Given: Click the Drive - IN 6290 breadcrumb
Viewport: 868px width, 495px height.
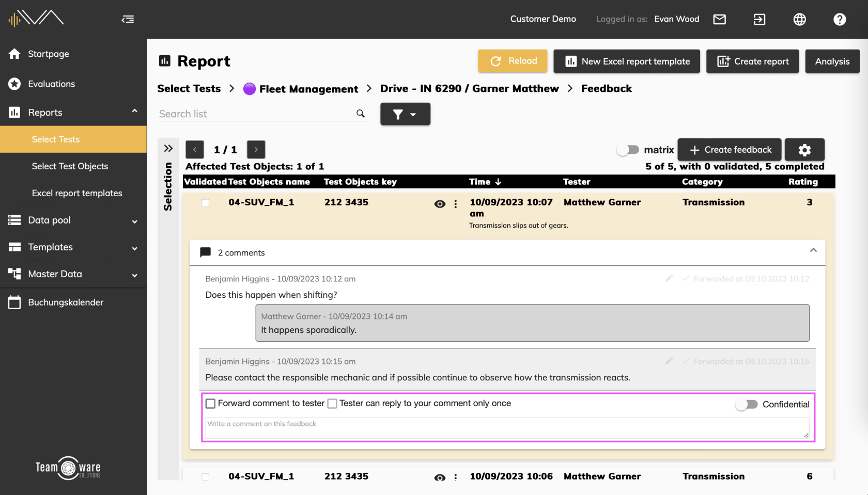Looking at the screenshot, I should (469, 89).
